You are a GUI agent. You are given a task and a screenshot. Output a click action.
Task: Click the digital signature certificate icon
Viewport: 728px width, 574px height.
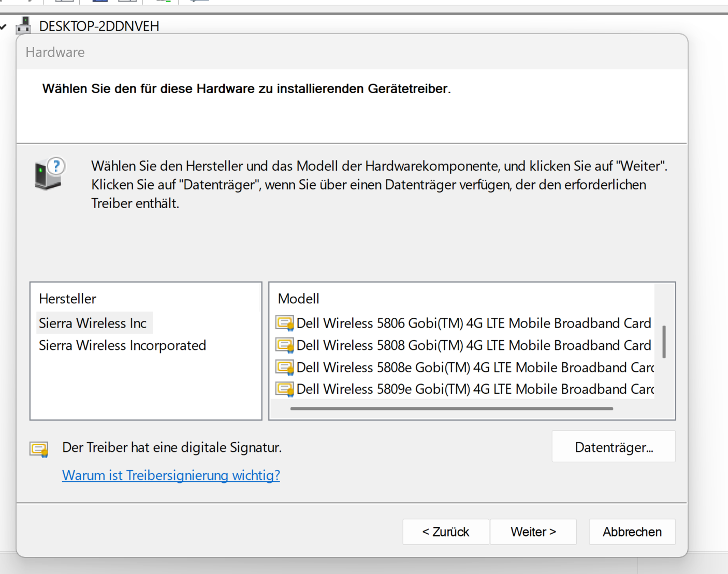click(39, 449)
